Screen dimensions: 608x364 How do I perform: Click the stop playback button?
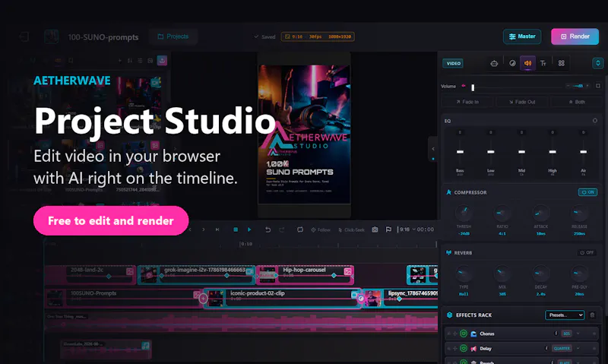236,229
